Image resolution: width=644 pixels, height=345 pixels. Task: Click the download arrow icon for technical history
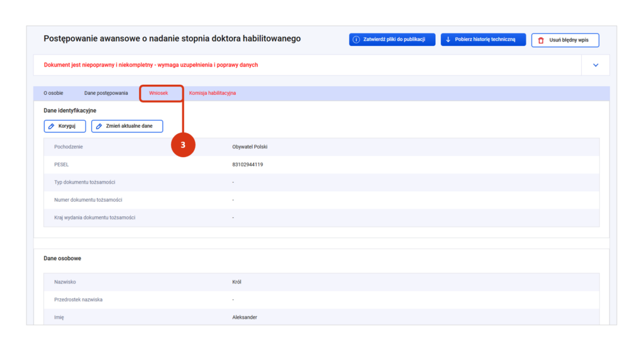(448, 40)
